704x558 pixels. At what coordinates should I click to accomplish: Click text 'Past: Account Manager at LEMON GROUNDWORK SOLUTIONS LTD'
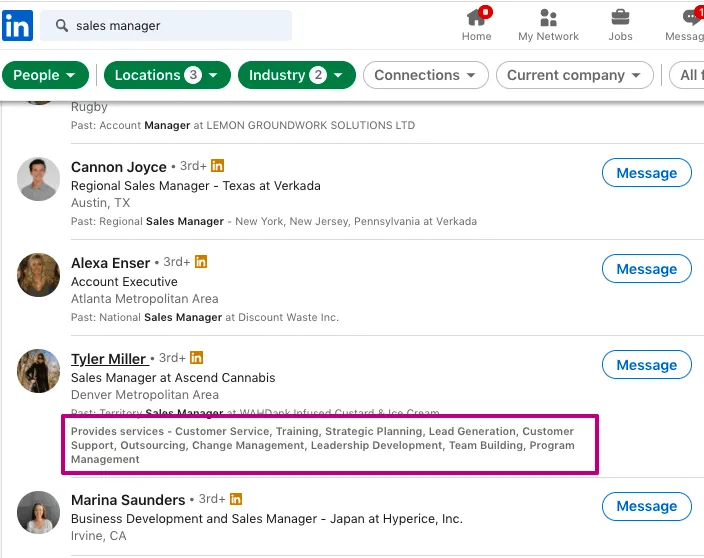point(243,125)
